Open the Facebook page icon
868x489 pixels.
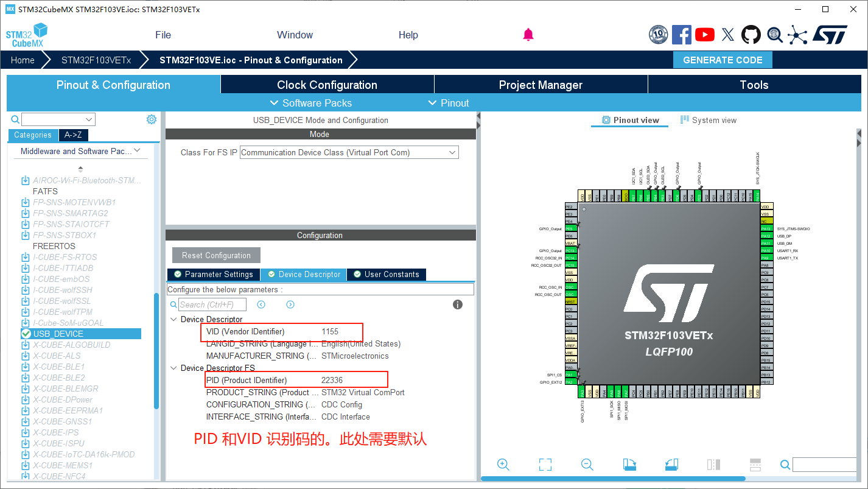point(682,35)
